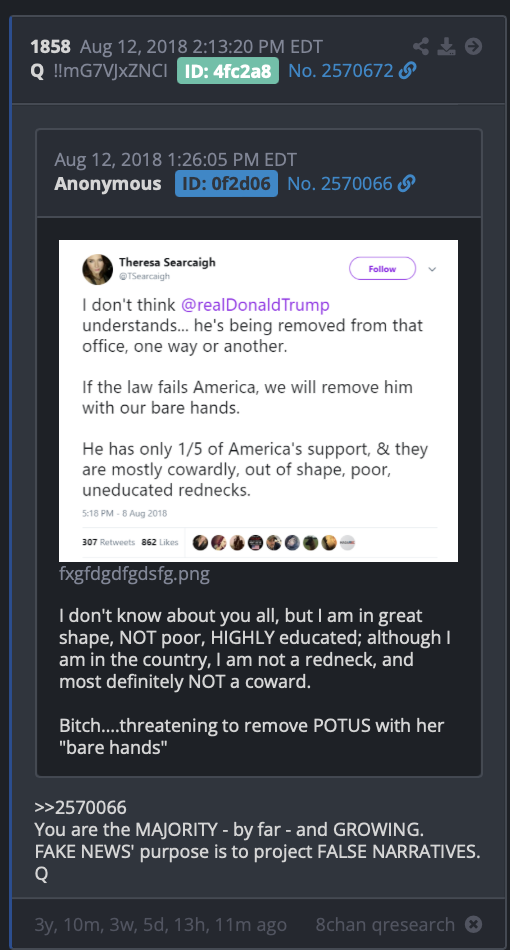Open the quoted post link No. 2570066
510x950 pixels.
(340, 184)
